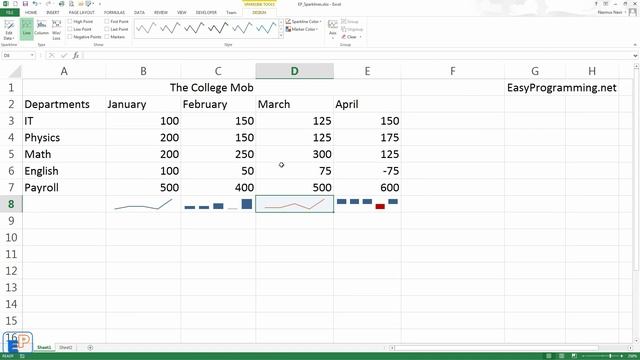
Task: Click the Select All corner triangle
Action: (15, 72)
